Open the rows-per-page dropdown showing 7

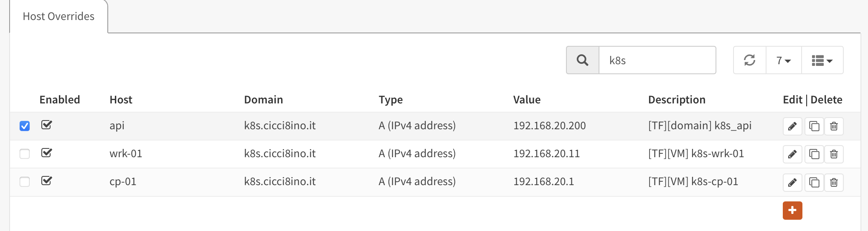(x=784, y=60)
